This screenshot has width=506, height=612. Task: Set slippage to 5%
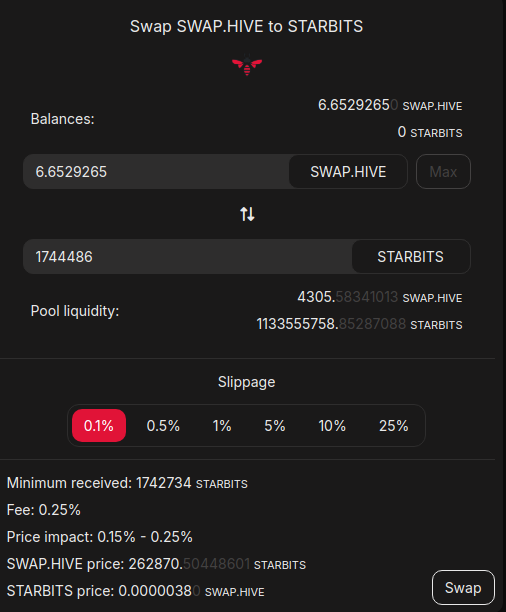[274, 425]
